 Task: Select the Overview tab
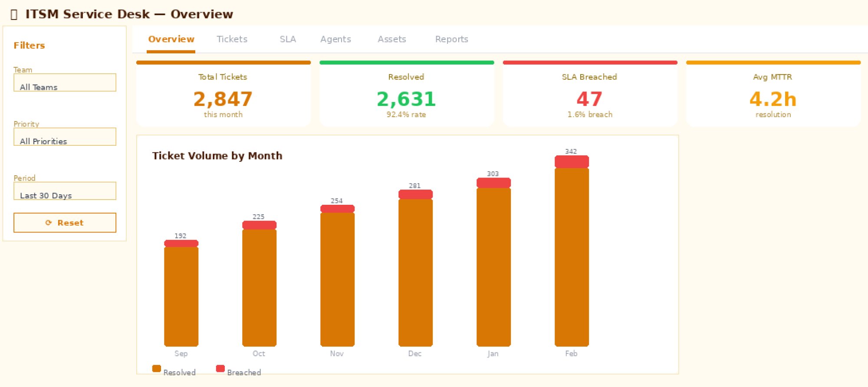171,39
